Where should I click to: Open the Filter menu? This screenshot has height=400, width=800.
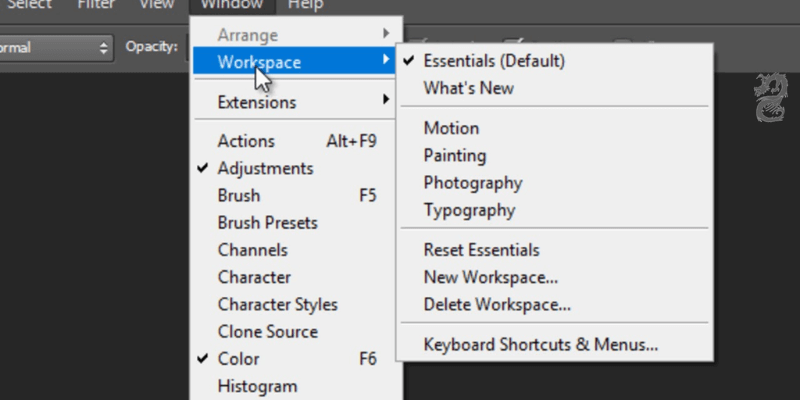click(97, 5)
